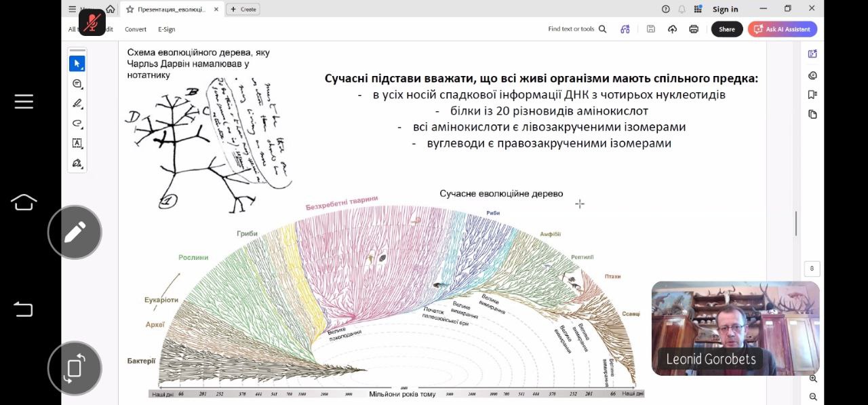Open the Bookmarks panel in right sidebar
Image resolution: width=868 pixels, height=405 pixels.
coord(812,95)
